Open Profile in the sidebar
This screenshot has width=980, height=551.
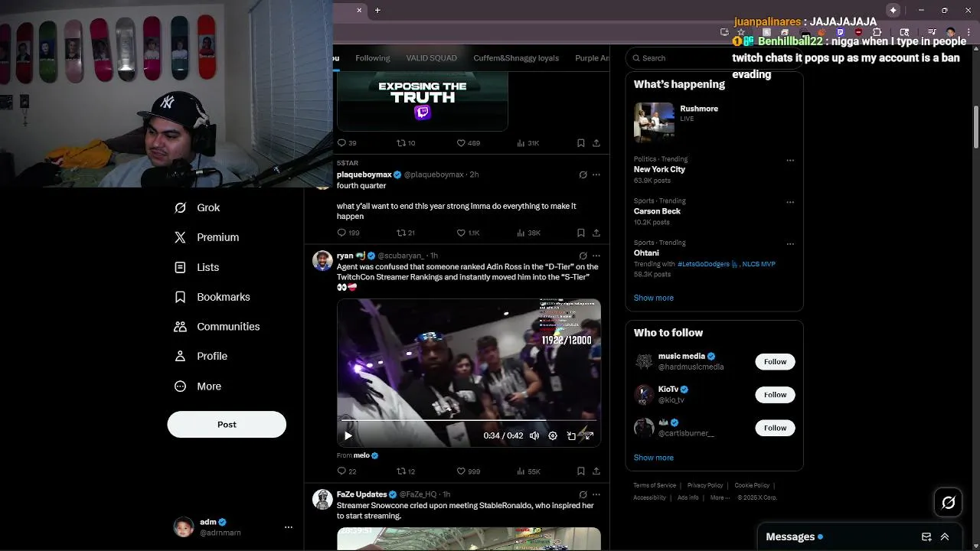[x=201, y=357]
